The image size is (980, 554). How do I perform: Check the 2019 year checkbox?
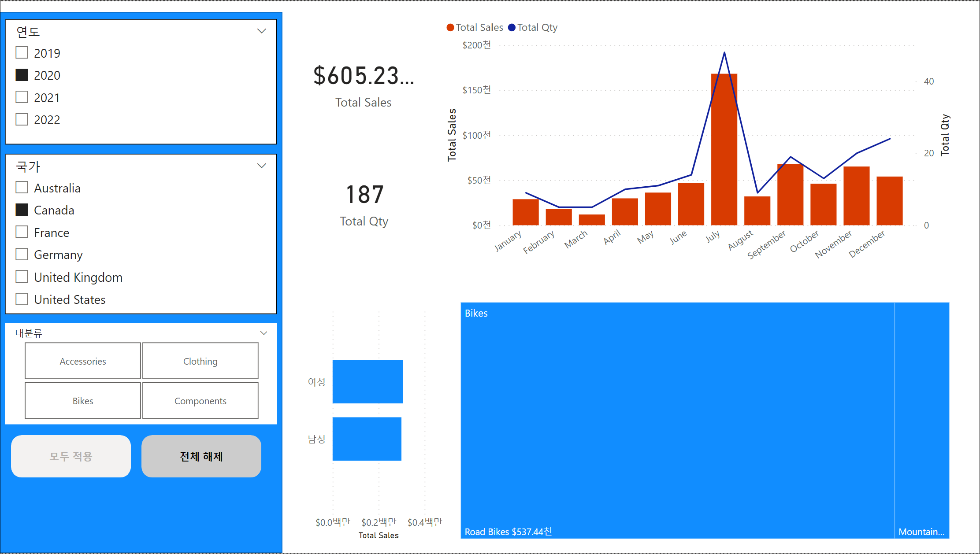[22, 53]
